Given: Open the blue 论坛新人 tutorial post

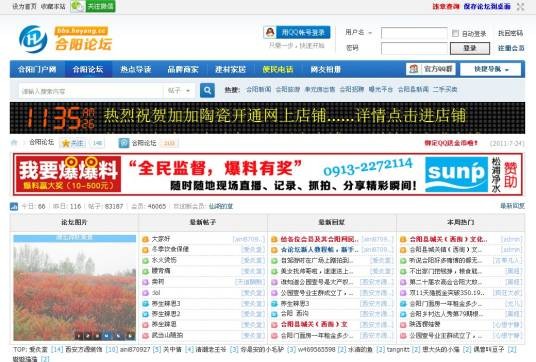Looking at the screenshot, I should [319, 250].
